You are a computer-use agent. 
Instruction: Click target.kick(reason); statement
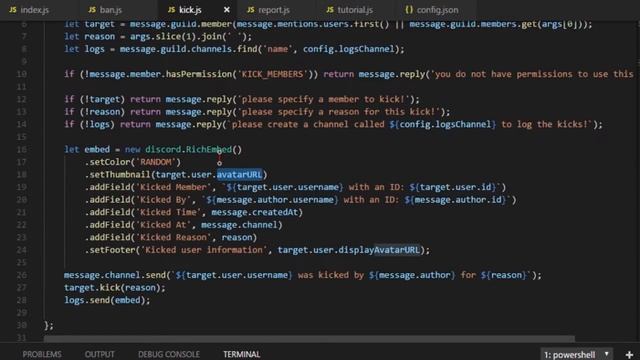click(115, 288)
